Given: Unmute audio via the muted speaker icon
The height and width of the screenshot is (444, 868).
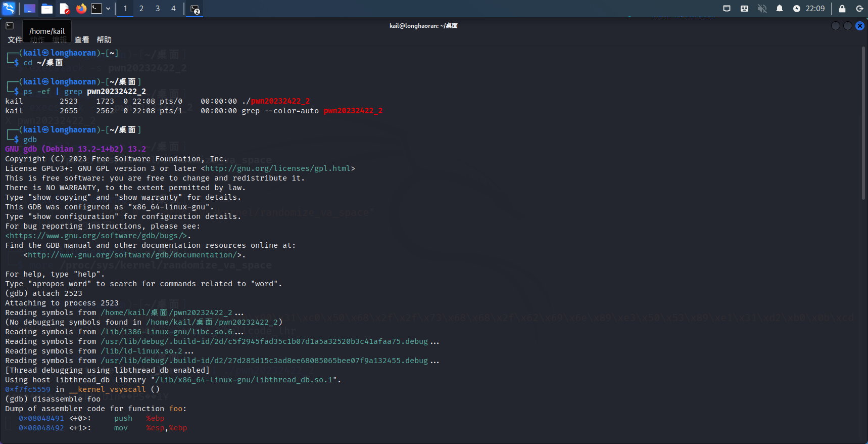Looking at the screenshot, I should (762, 9).
